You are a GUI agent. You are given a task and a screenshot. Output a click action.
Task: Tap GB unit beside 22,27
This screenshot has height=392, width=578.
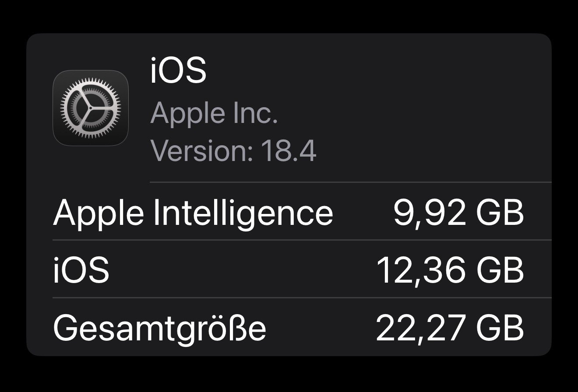coord(500,328)
